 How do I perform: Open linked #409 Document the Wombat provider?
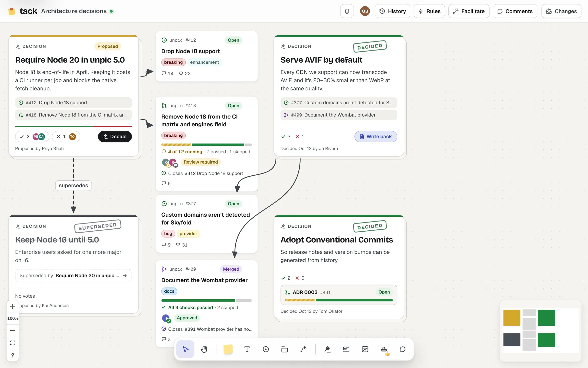click(x=339, y=115)
